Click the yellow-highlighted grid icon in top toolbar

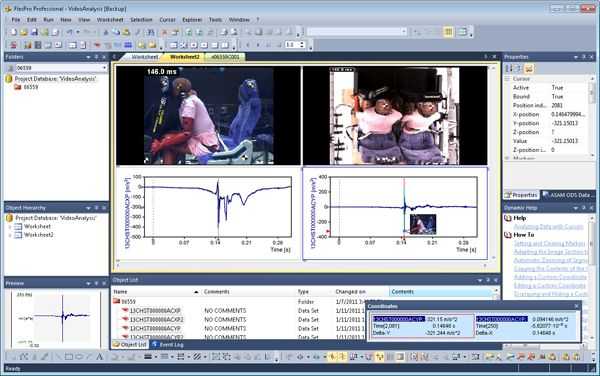coord(448,32)
